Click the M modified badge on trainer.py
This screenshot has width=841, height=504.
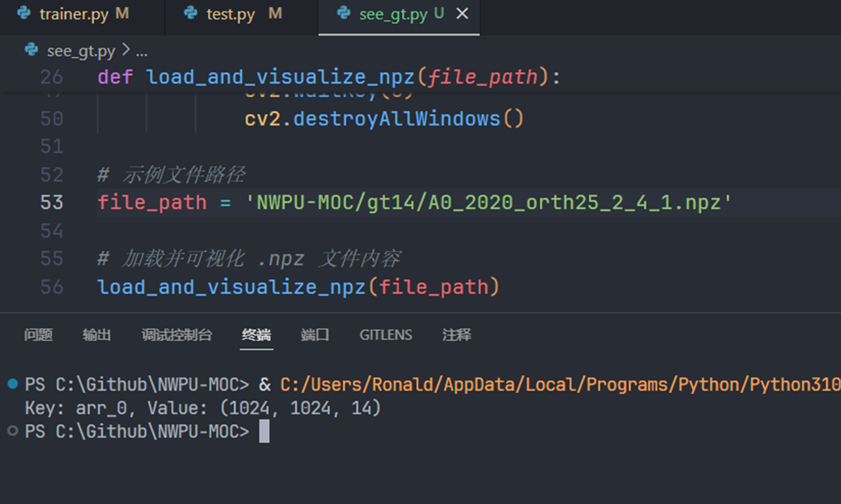[x=122, y=14]
